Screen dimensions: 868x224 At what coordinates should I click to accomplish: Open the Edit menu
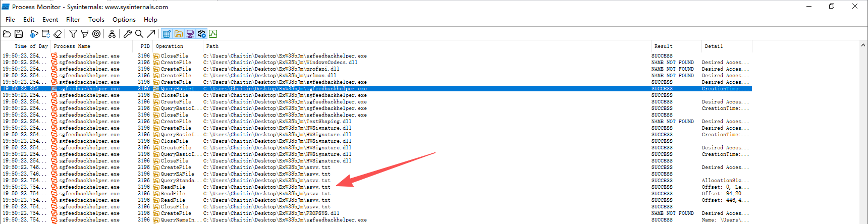click(29, 20)
